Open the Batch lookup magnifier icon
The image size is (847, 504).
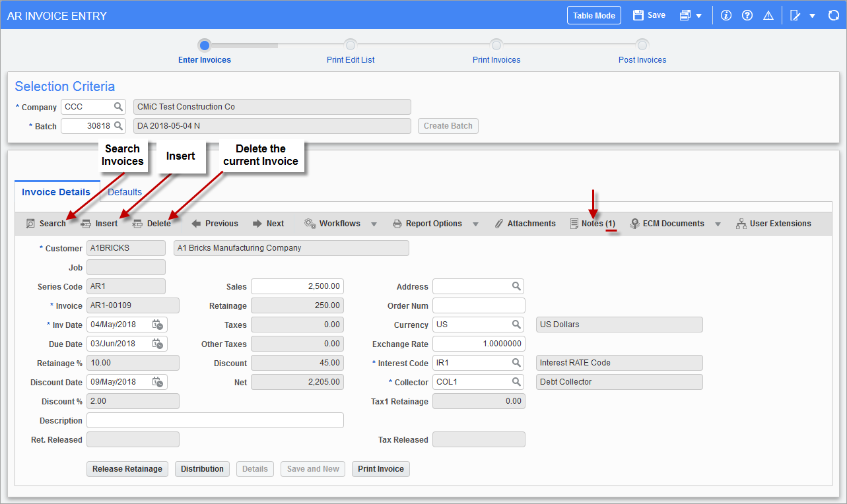pyautogui.click(x=118, y=126)
